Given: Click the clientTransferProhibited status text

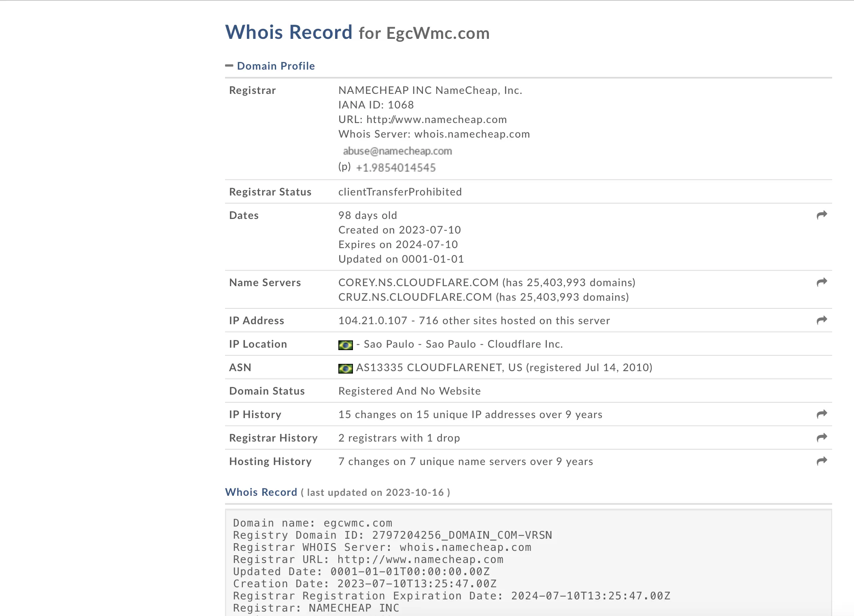Looking at the screenshot, I should coord(400,192).
